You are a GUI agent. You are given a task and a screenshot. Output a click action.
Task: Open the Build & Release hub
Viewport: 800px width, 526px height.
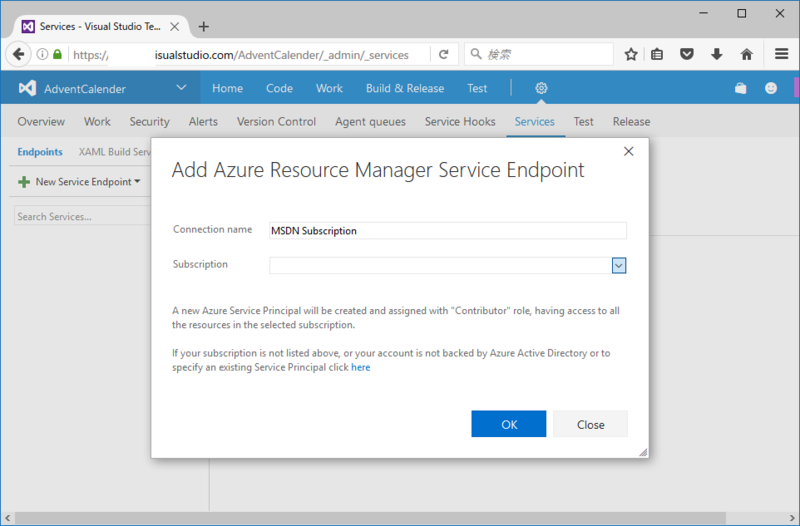(x=405, y=88)
